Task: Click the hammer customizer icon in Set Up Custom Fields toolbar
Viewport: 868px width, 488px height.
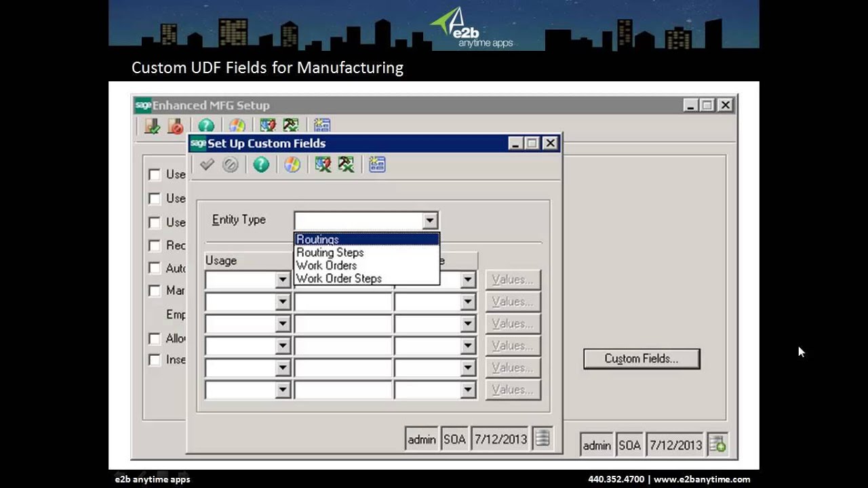Action: coord(347,165)
